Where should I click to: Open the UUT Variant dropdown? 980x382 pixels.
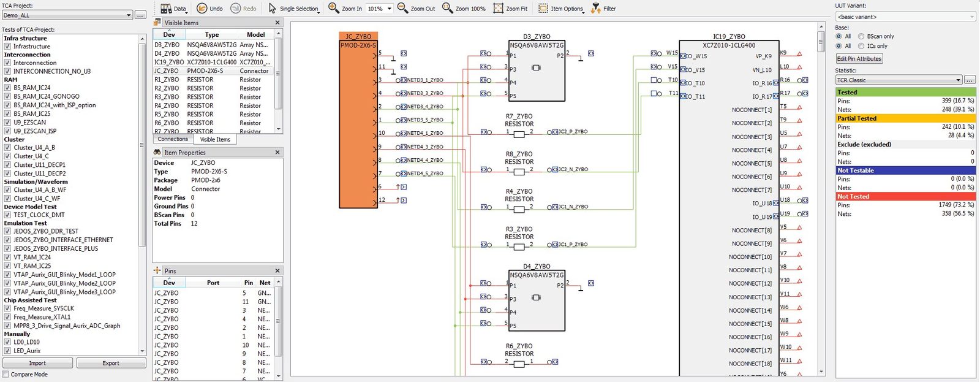[x=906, y=17]
